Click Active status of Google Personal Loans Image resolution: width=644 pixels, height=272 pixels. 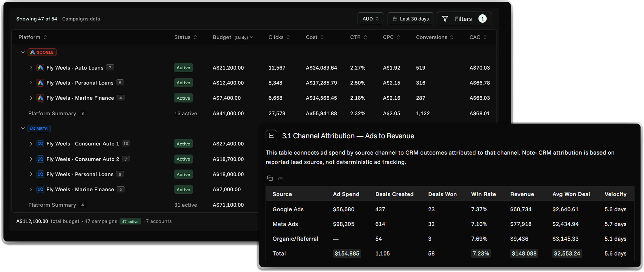coord(183,83)
